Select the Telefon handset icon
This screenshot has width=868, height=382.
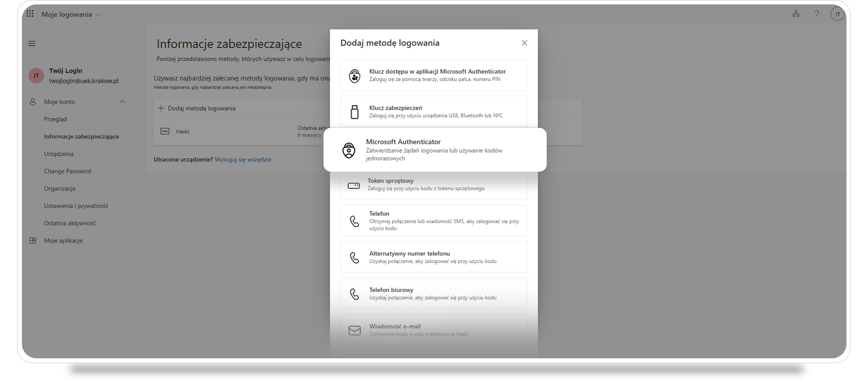pyautogui.click(x=355, y=221)
